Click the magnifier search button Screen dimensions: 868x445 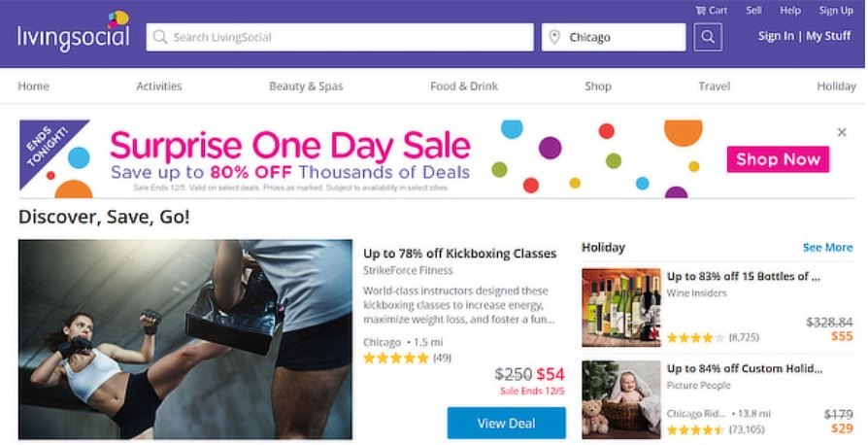coord(708,37)
